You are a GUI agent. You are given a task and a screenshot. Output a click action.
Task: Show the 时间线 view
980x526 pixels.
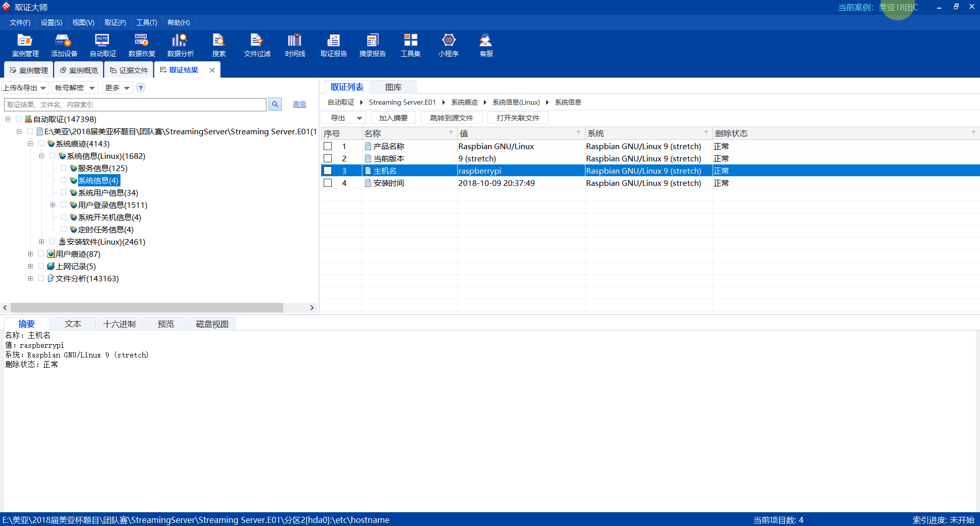pyautogui.click(x=295, y=45)
